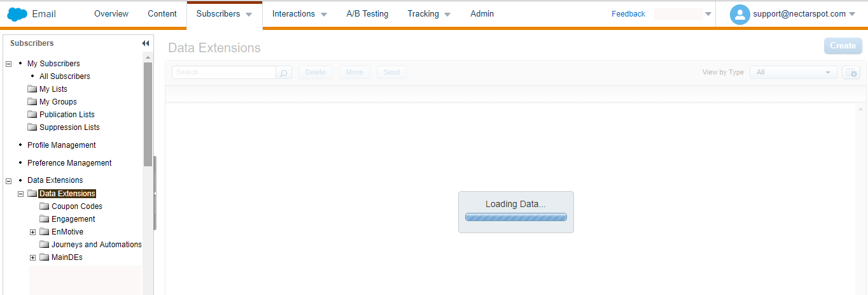Open the Interactions menu
This screenshot has width=868, height=295.
pos(299,14)
